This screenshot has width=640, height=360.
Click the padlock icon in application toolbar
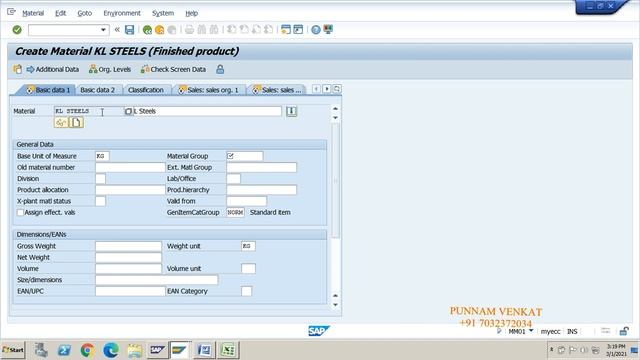point(220,69)
